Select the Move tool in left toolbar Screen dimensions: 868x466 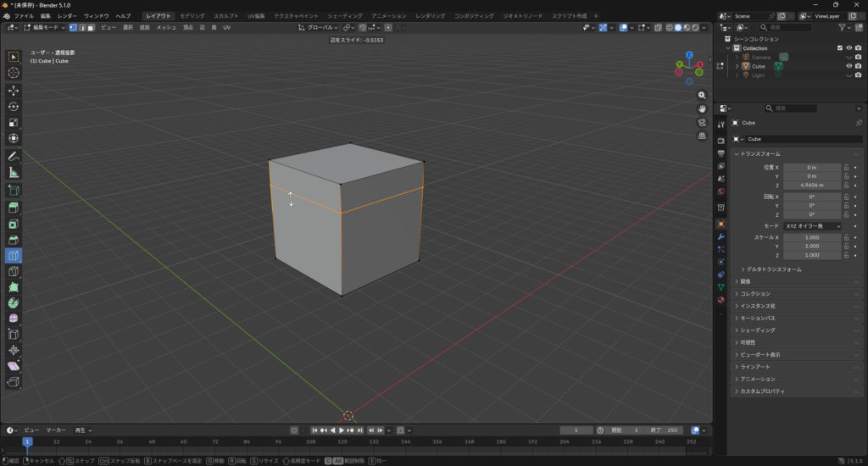pyautogui.click(x=14, y=90)
